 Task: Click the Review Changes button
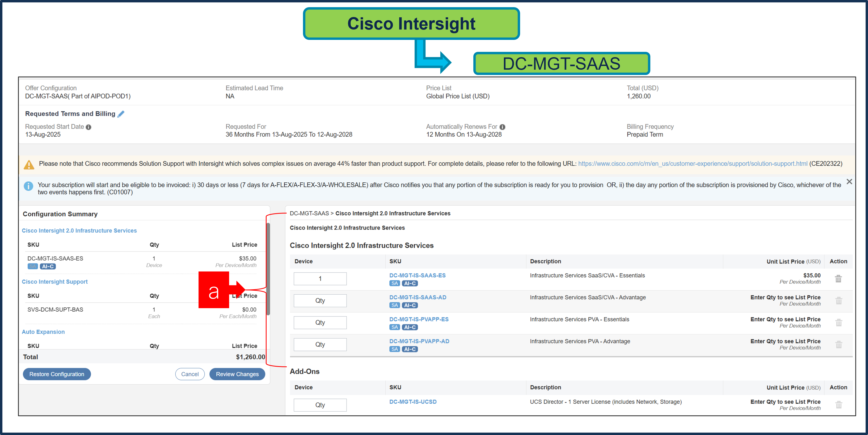tap(237, 374)
